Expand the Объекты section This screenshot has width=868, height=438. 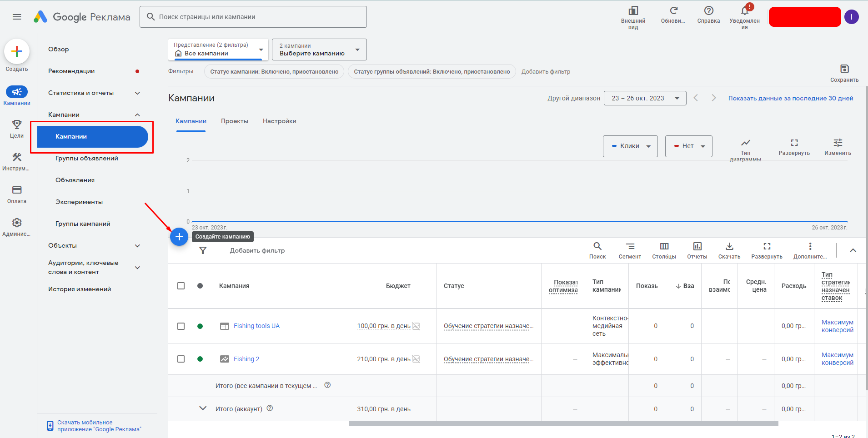pyautogui.click(x=137, y=246)
